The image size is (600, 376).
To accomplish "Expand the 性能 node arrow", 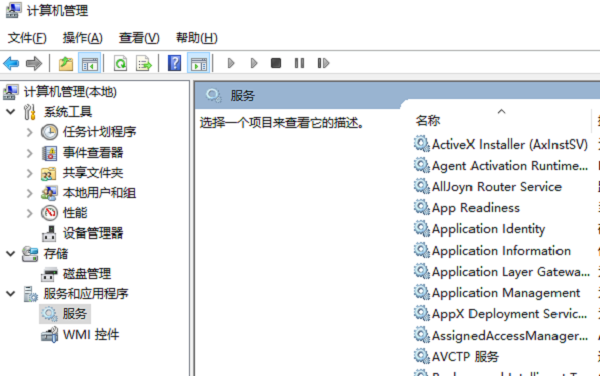I will tap(29, 213).
